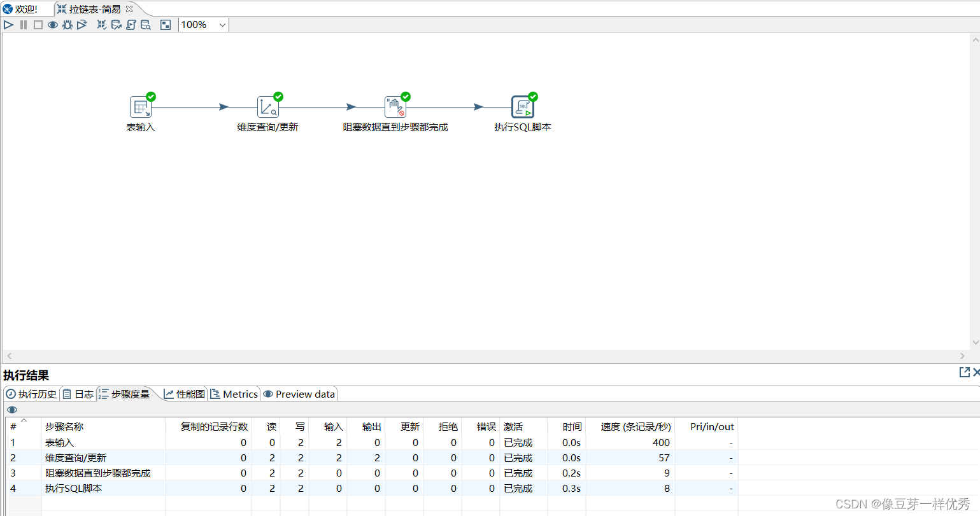Select the 执行SQL脚本 row in the metrics table

click(372, 488)
